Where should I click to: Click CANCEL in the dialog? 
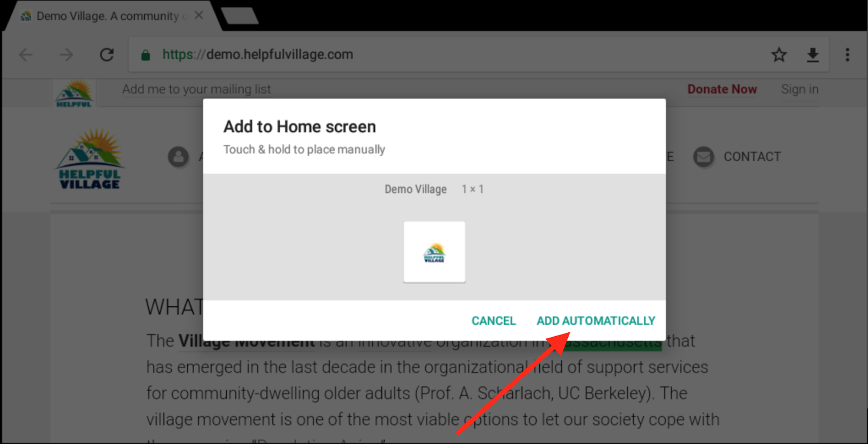click(x=494, y=321)
